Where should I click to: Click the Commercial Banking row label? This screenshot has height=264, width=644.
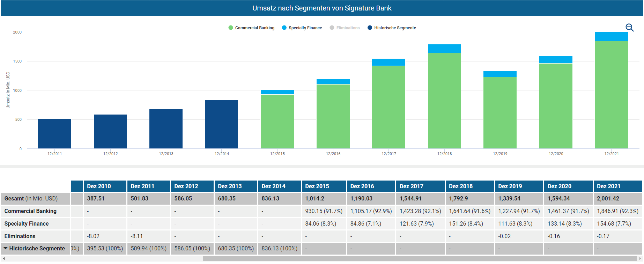(30, 211)
